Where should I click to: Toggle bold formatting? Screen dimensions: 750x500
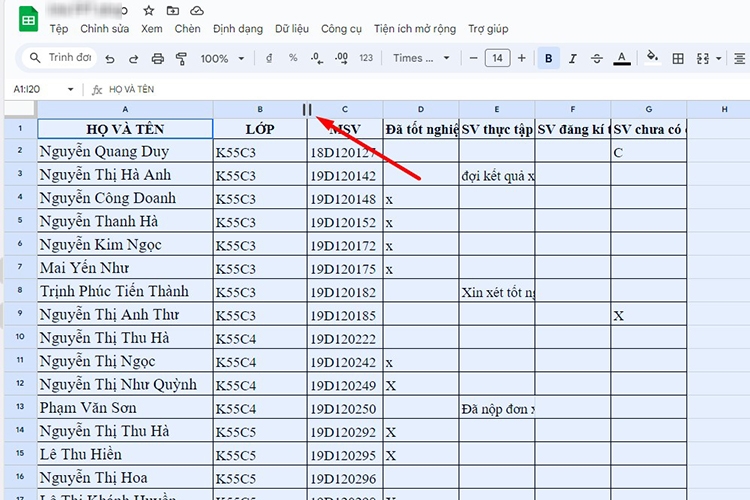point(549,58)
